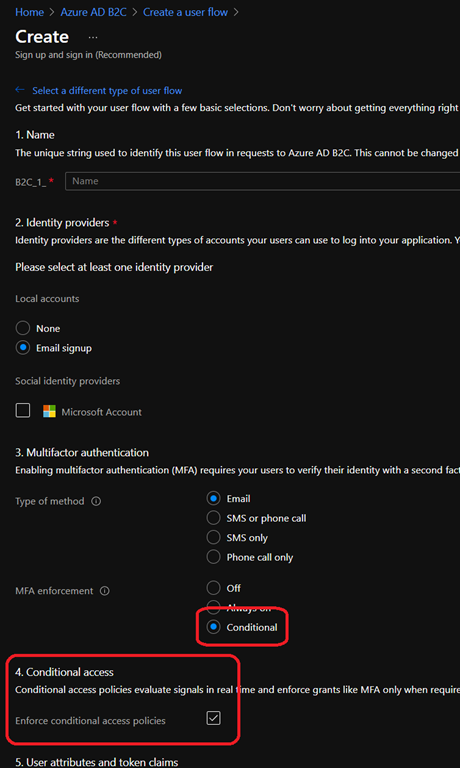This screenshot has height=768, width=460.
Task: Set MFA enforcement to Off
Action: click(x=213, y=588)
